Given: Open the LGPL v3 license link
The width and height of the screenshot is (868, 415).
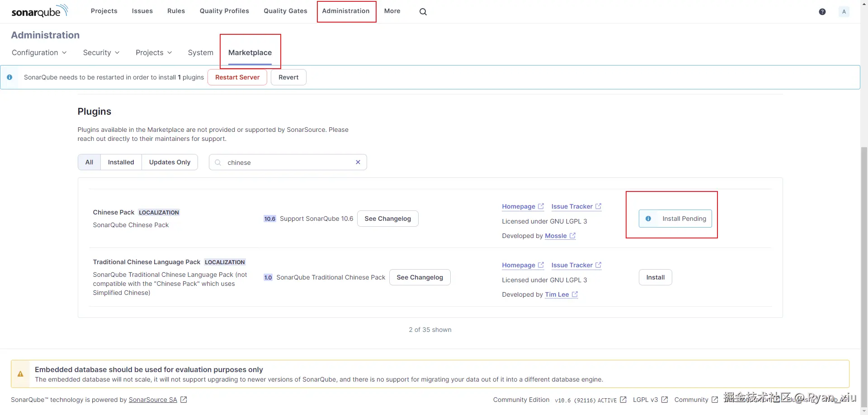Looking at the screenshot, I should (x=646, y=400).
